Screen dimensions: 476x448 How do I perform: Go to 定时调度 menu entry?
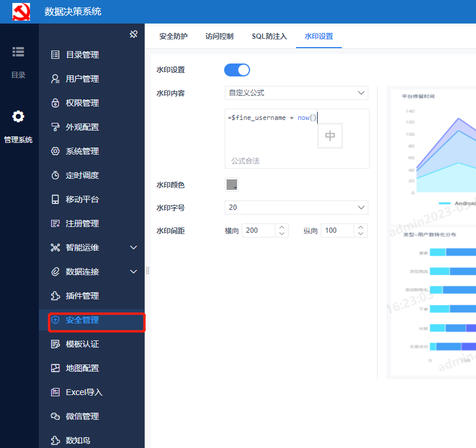[92, 175]
